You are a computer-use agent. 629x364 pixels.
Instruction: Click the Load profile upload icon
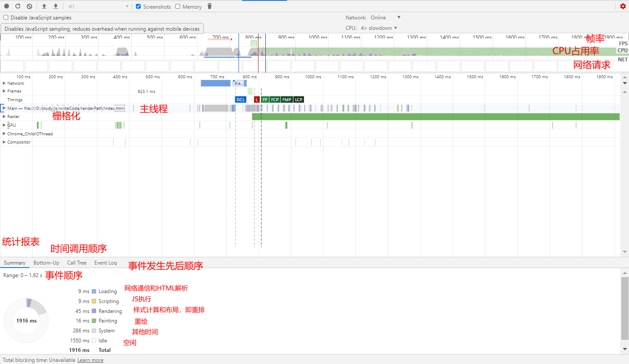pyautogui.click(x=44, y=6)
